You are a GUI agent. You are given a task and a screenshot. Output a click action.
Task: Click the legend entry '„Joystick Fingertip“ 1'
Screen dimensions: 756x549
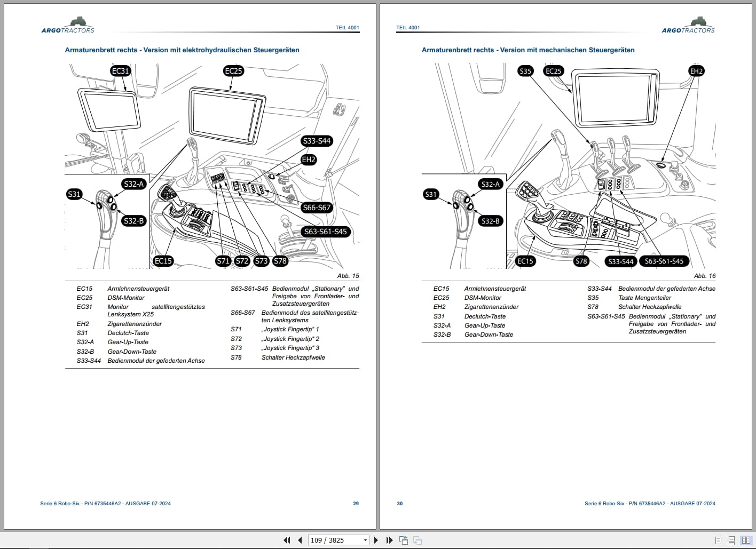pyautogui.click(x=290, y=330)
